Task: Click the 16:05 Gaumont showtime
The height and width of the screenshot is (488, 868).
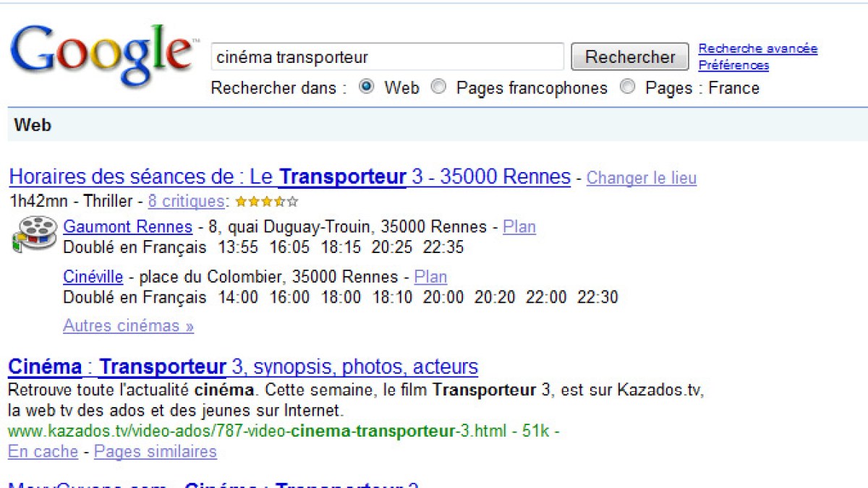Action: pos(289,248)
